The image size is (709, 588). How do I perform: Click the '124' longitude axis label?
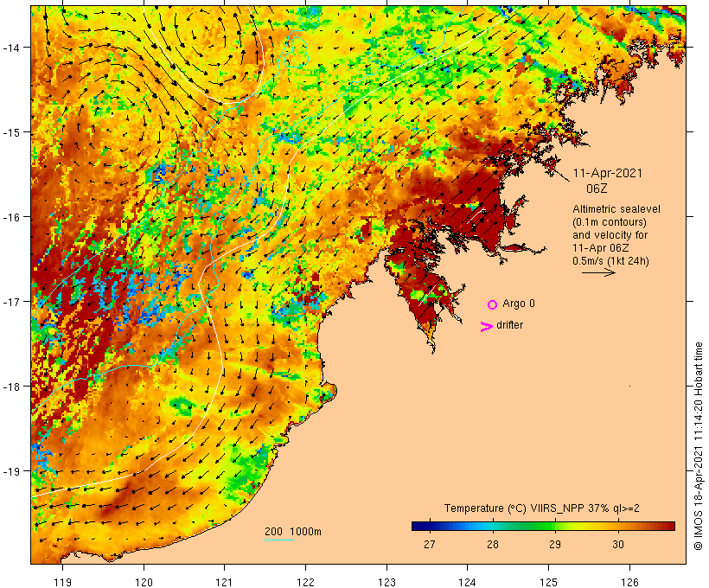[468, 582]
